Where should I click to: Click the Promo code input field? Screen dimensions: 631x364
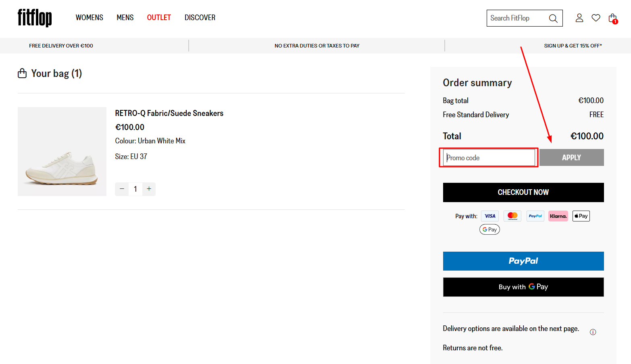tap(488, 157)
